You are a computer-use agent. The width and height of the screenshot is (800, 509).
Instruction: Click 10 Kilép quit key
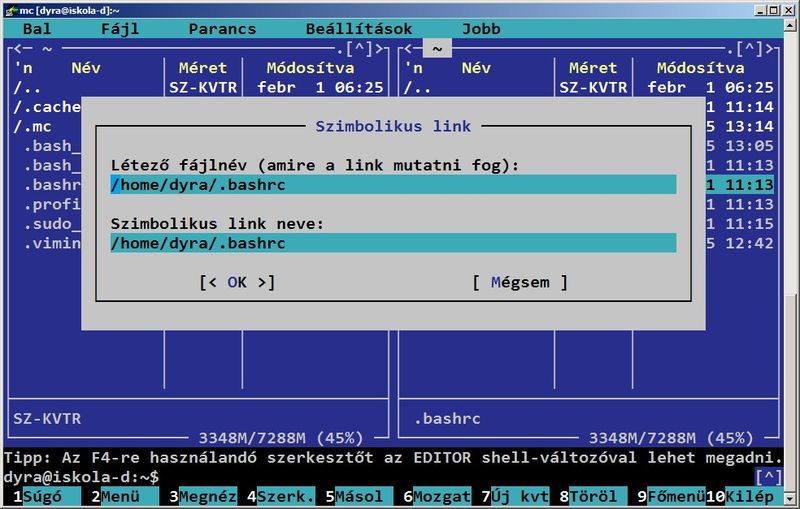744,496
